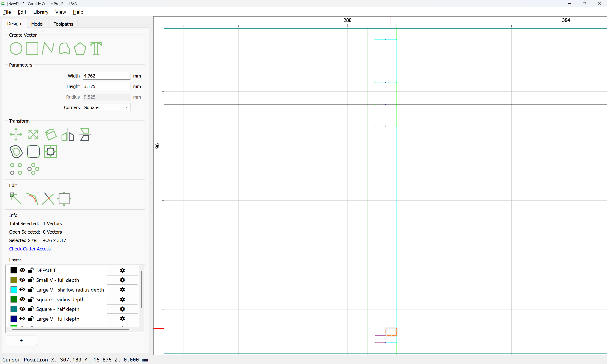The height and width of the screenshot is (364, 607).
Task: Select the Circle vector tool
Action: 16,48
